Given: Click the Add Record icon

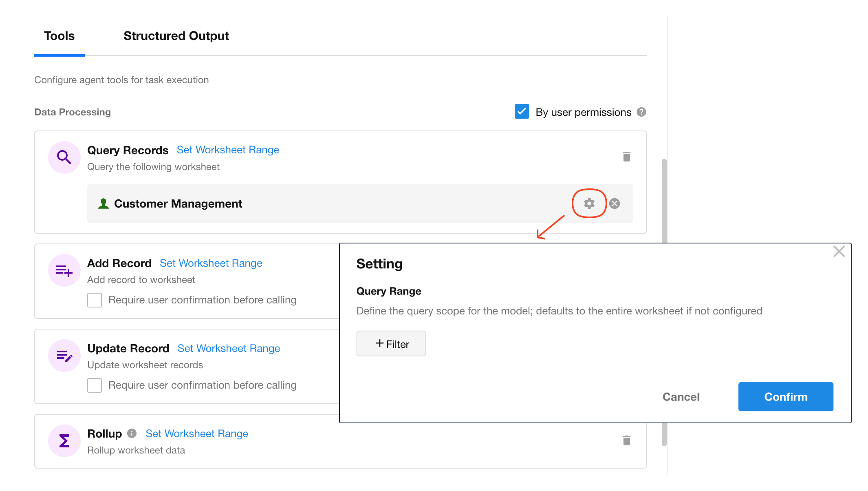Looking at the screenshot, I should click(x=64, y=270).
